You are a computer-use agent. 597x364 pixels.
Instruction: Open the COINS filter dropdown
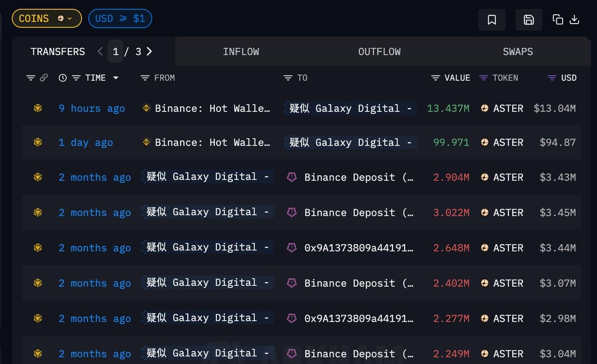click(x=46, y=18)
